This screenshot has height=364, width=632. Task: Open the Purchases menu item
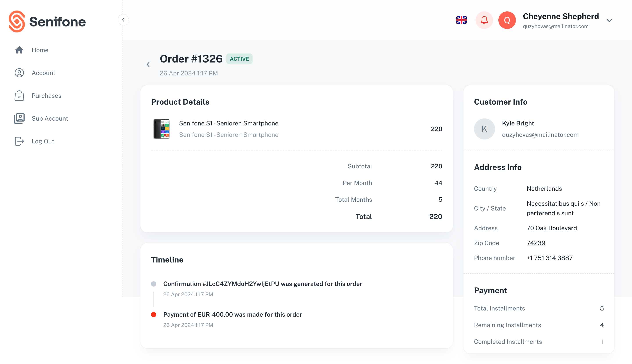click(46, 96)
